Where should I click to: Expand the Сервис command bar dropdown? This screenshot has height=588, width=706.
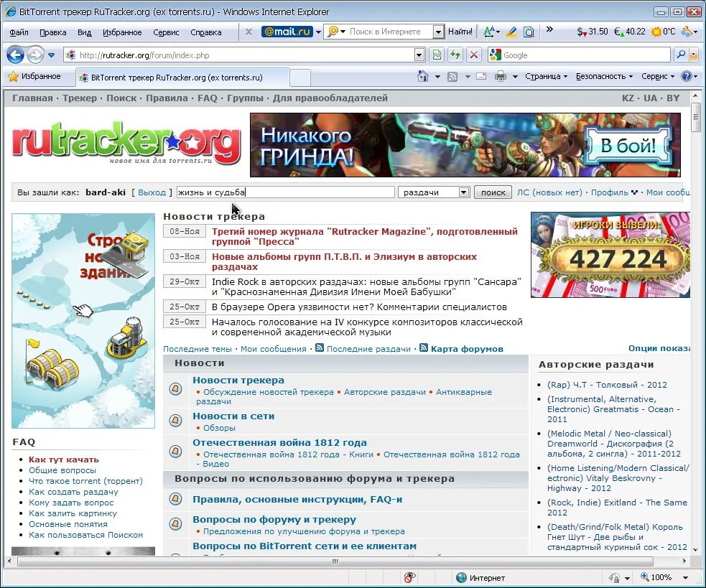[658, 77]
